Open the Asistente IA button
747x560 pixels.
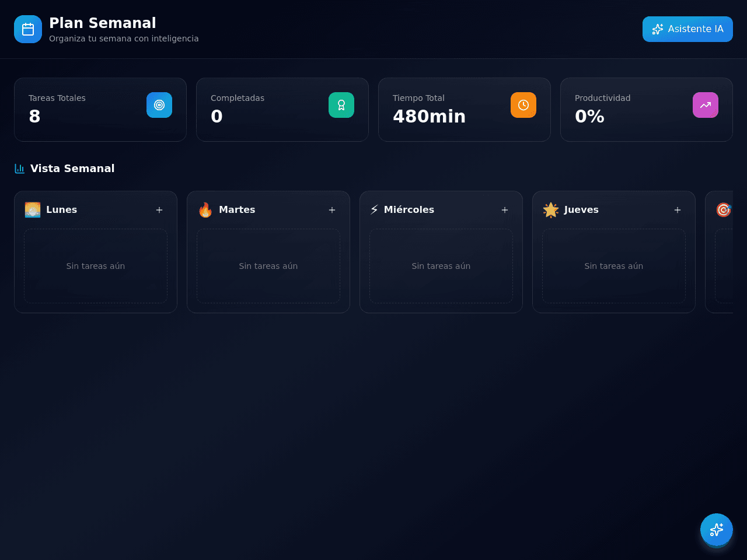point(687,29)
